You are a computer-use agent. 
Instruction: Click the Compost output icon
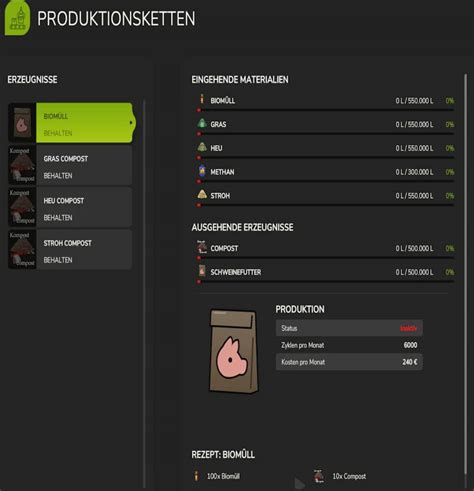coord(202,247)
